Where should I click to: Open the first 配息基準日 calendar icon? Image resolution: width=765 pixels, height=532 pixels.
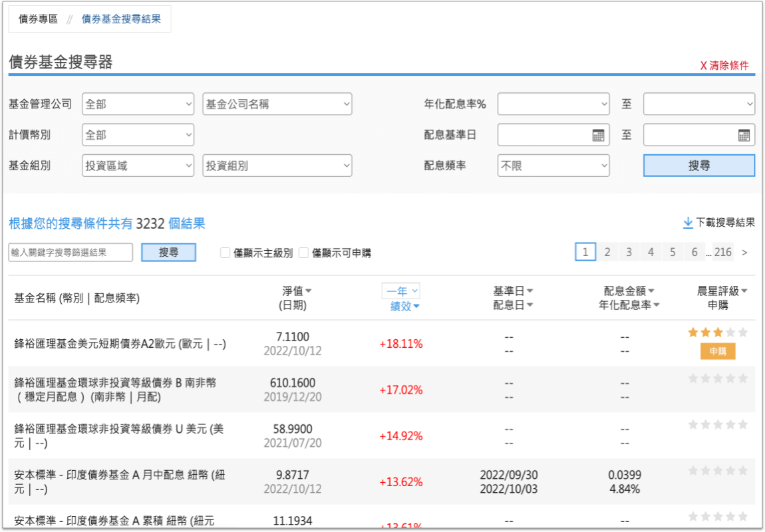click(598, 135)
